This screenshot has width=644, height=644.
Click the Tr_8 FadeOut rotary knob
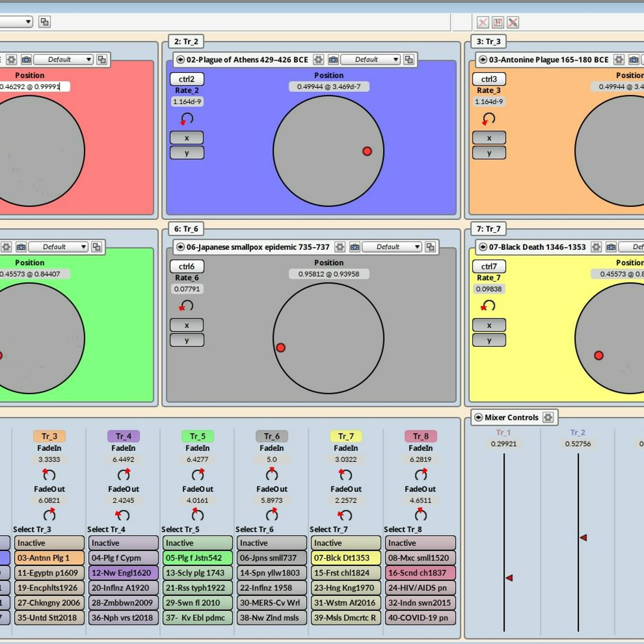pyautogui.click(x=420, y=515)
